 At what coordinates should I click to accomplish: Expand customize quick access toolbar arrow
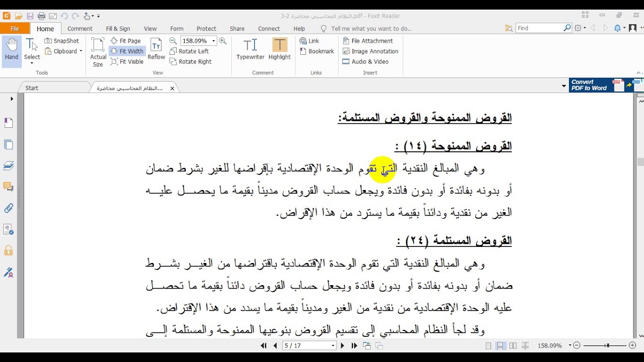pyautogui.click(x=99, y=16)
